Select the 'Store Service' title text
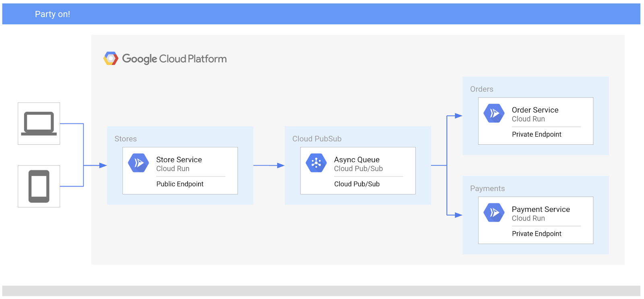Viewport: 644px width, 299px height. coord(179,160)
